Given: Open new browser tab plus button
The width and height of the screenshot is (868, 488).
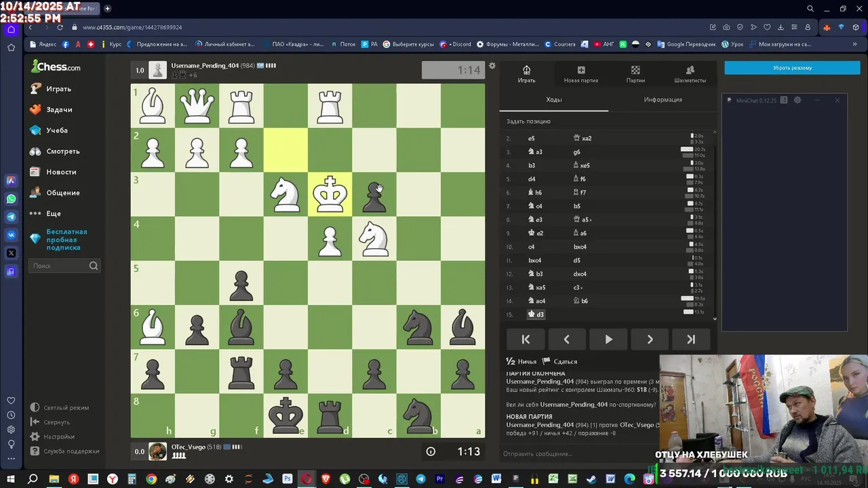Looking at the screenshot, I should (x=107, y=9).
